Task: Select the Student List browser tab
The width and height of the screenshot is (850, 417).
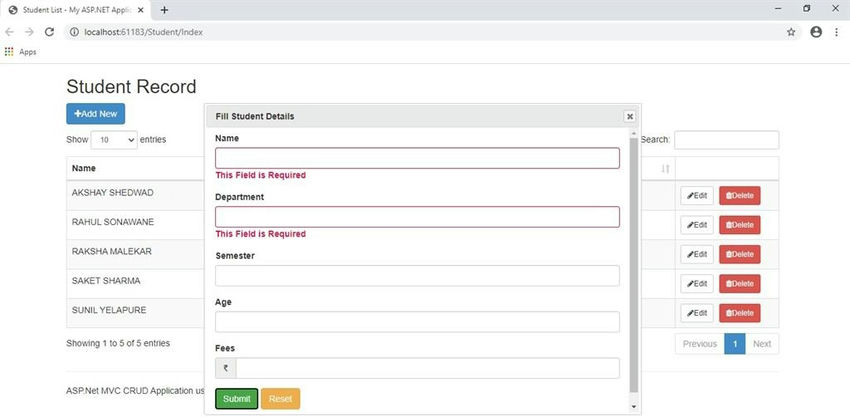Action: (x=78, y=9)
